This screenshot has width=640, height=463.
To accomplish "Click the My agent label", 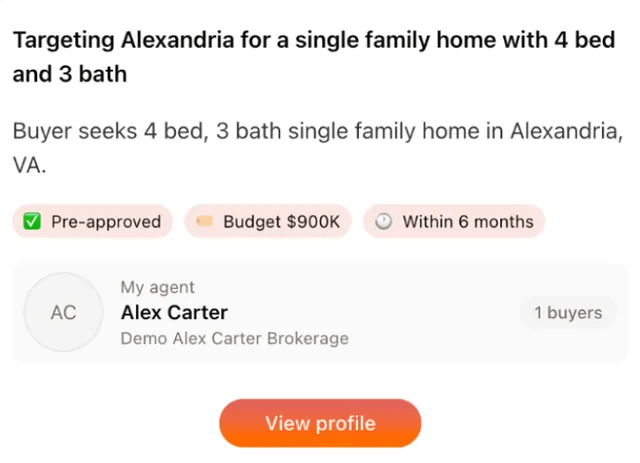I will (158, 287).
